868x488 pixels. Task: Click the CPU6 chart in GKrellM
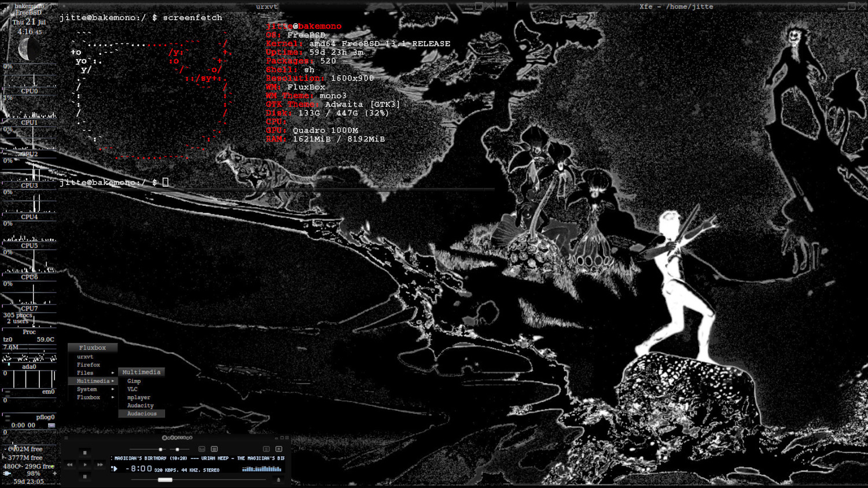pos(29,261)
